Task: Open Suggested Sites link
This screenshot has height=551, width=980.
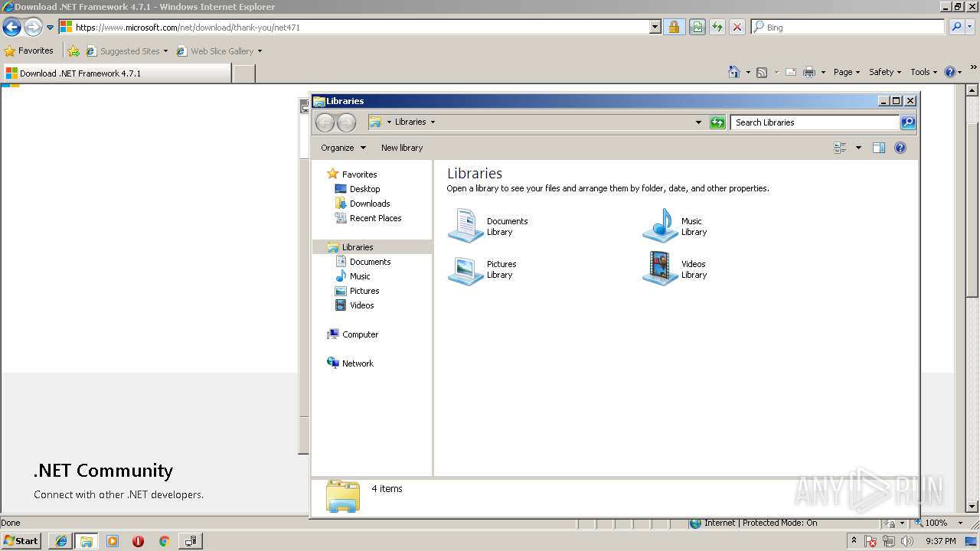Action: 126,51
